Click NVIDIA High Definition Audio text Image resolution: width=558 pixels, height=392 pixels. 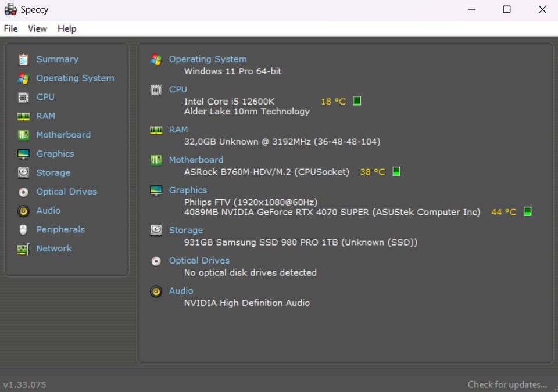246,303
